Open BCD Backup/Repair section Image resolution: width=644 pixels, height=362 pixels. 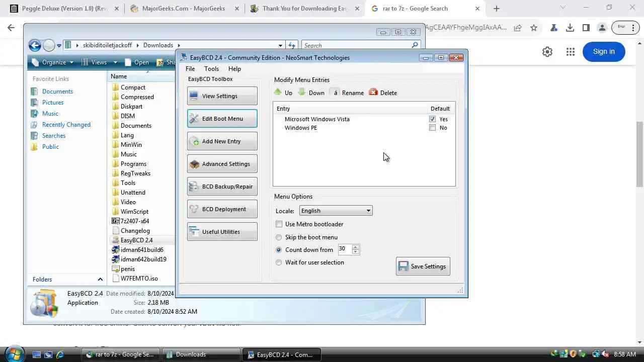click(x=222, y=187)
